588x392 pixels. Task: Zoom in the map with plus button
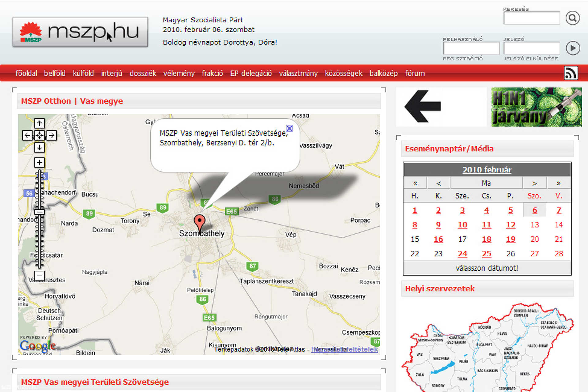40,162
